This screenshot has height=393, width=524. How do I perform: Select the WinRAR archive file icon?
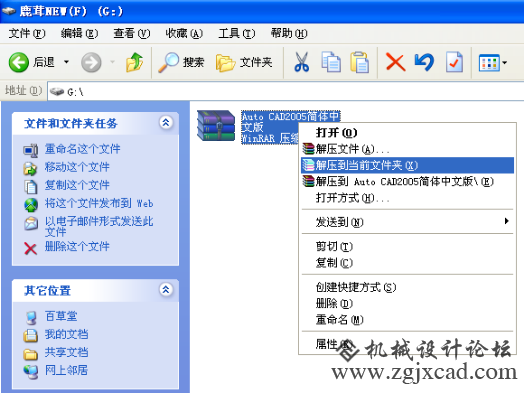pyautogui.click(x=216, y=126)
